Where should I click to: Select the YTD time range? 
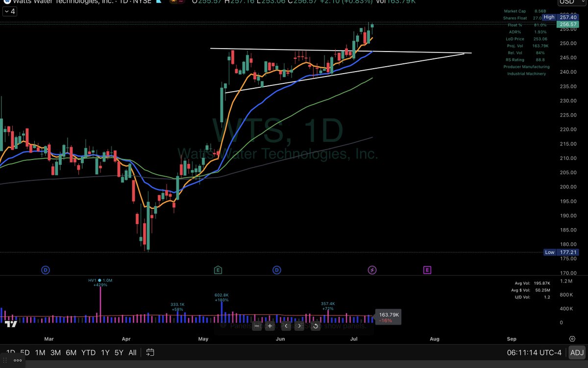click(x=88, y=352)
